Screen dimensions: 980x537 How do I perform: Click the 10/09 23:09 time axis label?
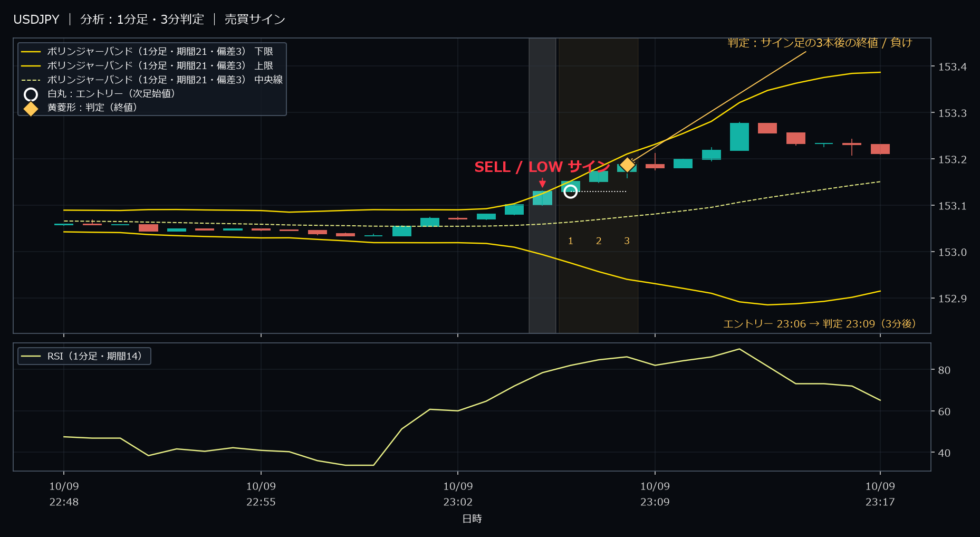point(655,494)
